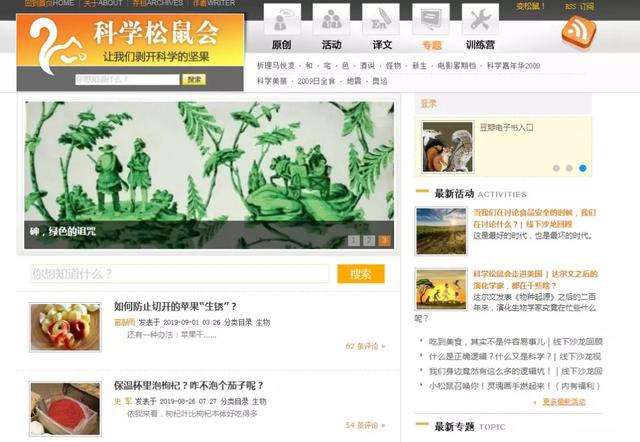This screenshot has width=640, height=442.
Task: Open article 如何防止切开的苹果"生锈"？
Action: click(175, 306)
